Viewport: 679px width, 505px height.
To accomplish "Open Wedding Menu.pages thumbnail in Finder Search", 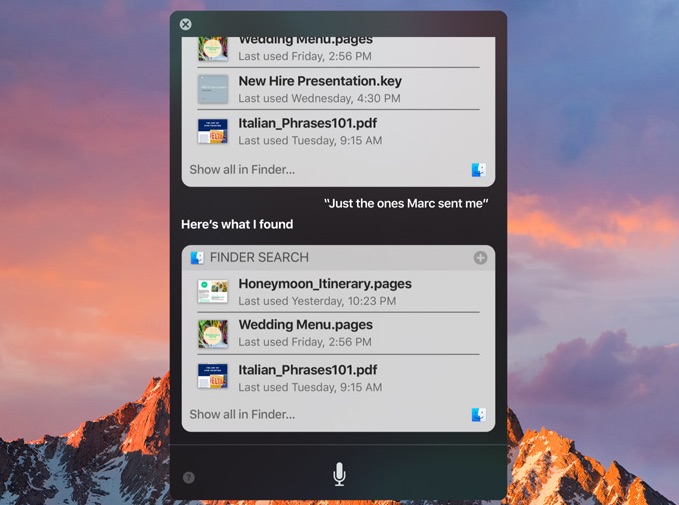I will tap(213, 333).
